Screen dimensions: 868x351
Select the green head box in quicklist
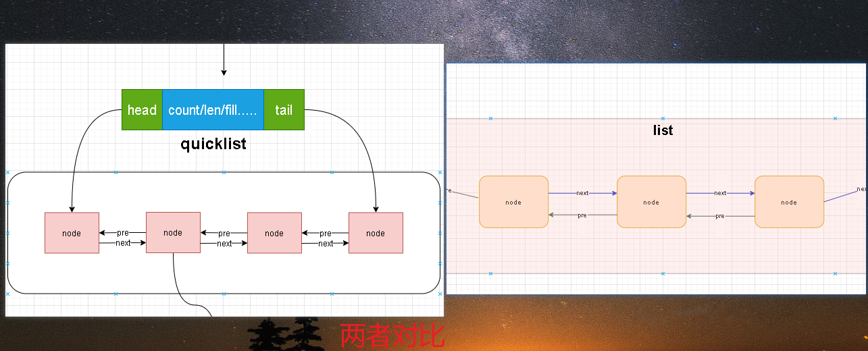[142, 109]
